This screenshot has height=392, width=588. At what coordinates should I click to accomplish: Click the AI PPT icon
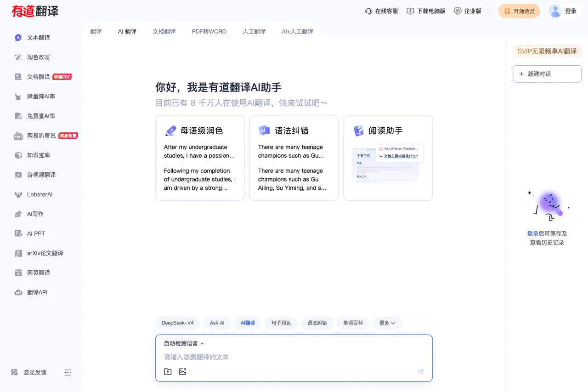click(18, 233)
